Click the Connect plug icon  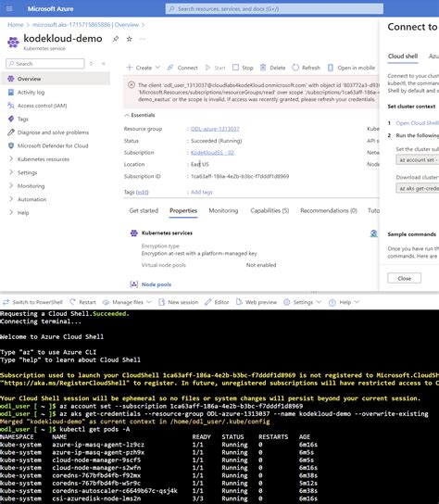point(170,68)
